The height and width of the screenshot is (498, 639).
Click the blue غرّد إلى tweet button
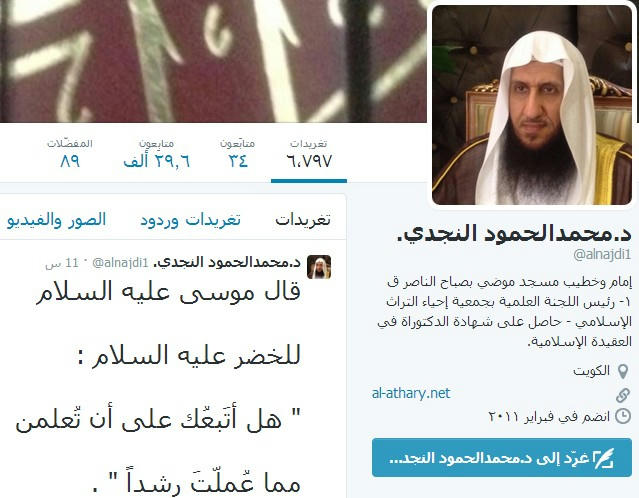click(502, 458)
